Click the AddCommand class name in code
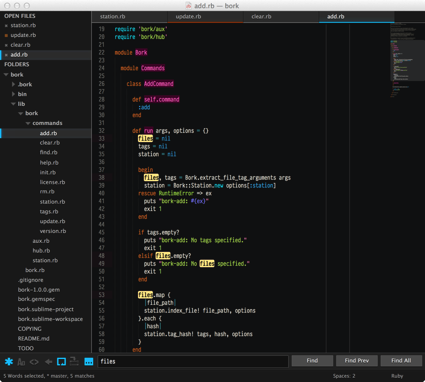 pyautogui.click(x=159, y=84)
